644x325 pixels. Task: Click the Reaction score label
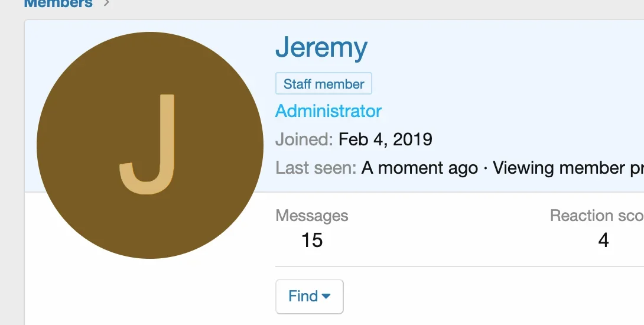click(597, 216)
